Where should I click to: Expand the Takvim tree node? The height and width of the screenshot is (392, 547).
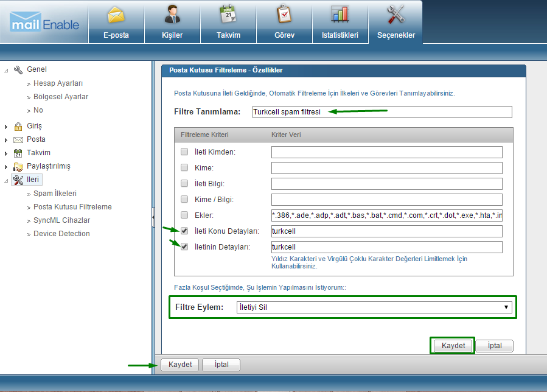[x=6, y=153]
